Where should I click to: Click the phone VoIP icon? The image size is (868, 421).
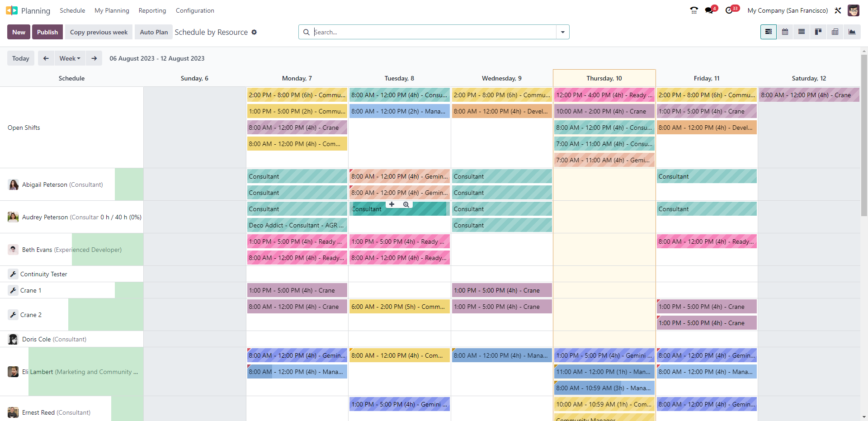coord(694,10)
